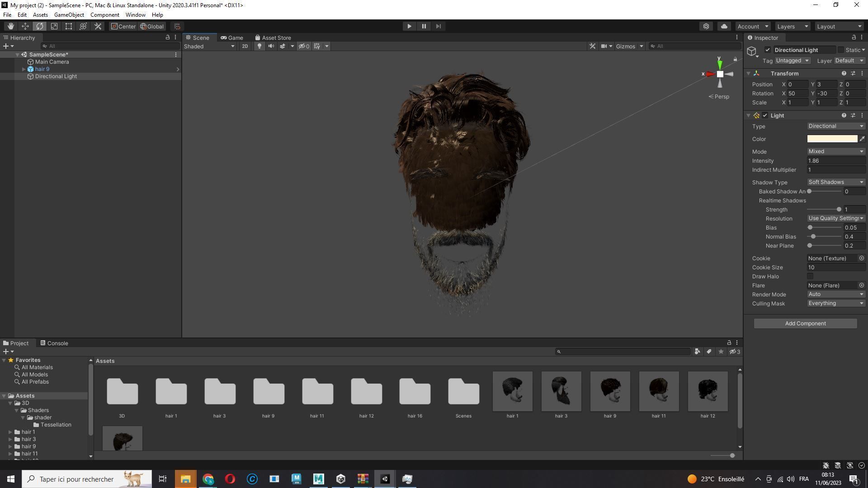
Task: Toggle grid snapping icon in toolbar
Action: tap(177, 26)
